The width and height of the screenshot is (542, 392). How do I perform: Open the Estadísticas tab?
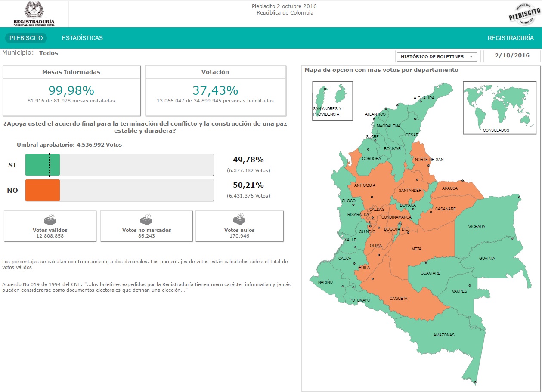pos(82,38)
